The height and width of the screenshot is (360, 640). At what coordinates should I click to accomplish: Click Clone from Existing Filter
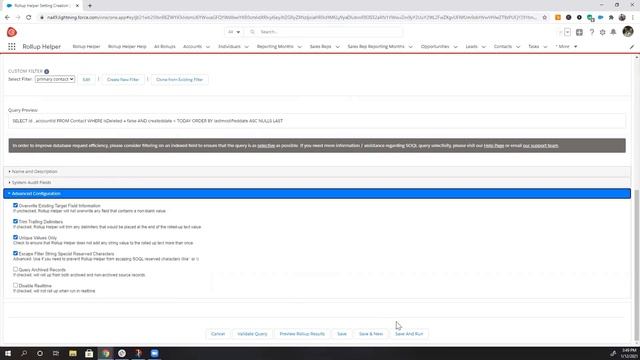point(180,80)
